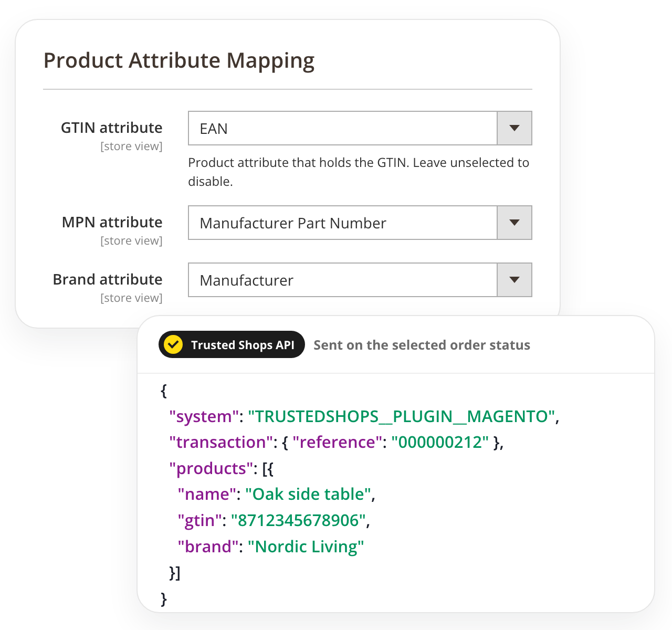Image resolution: width=672 pixels, height=630 pixels.
Task: Click the [store view] label under Brand attribute
Action: click(x=131, y=298)
